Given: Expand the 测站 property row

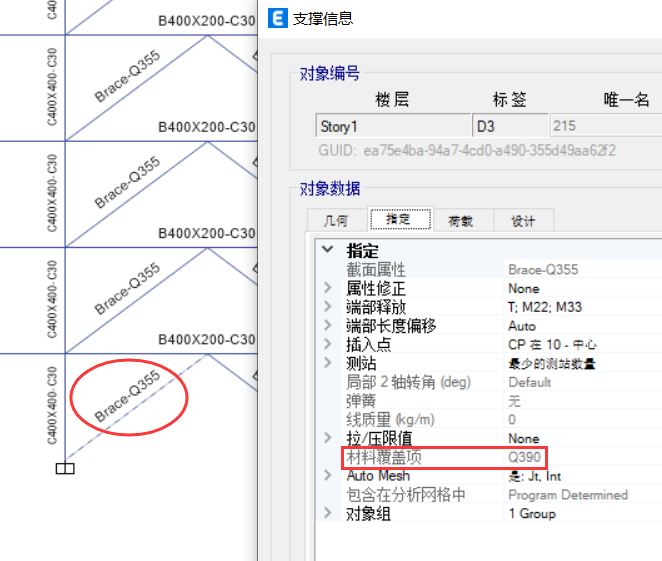Looking at the screenshot, I should click(x=327, y=363).
